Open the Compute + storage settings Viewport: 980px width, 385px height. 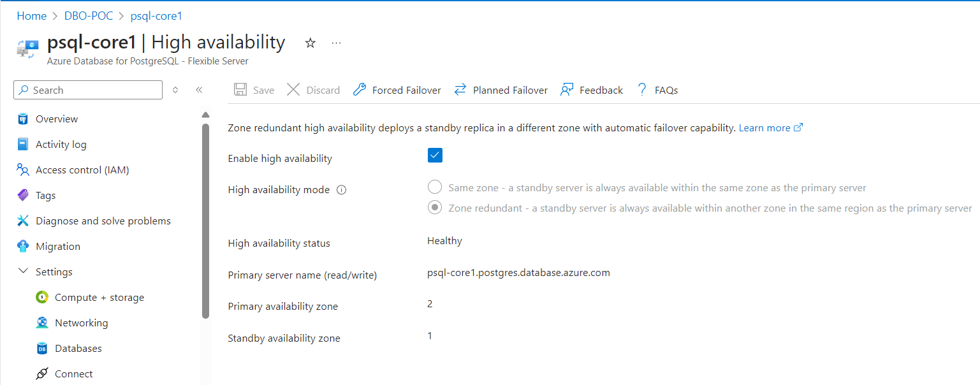(99, 297)
